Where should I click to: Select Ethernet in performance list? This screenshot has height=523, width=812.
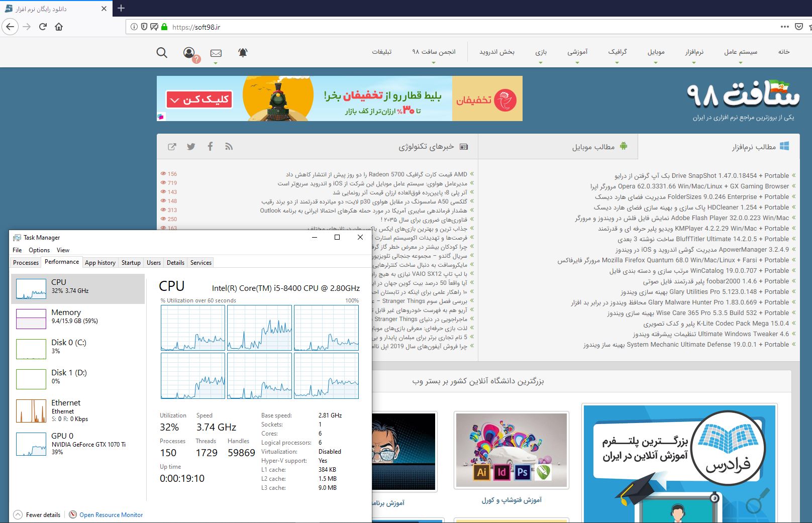point(78,410)
